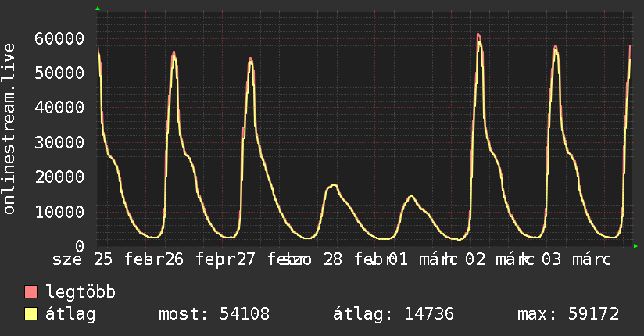
Task: Click the green arrow atop the y-axis
Action: [98, 9]
